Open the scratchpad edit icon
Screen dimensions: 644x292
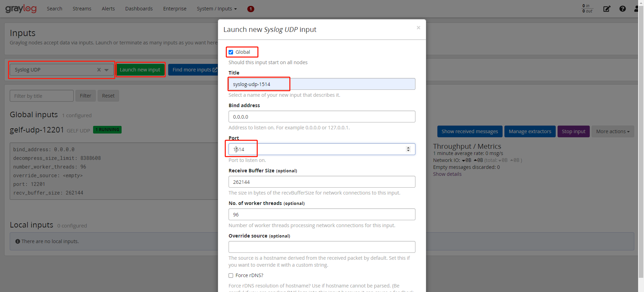click(x=607, y=9)
